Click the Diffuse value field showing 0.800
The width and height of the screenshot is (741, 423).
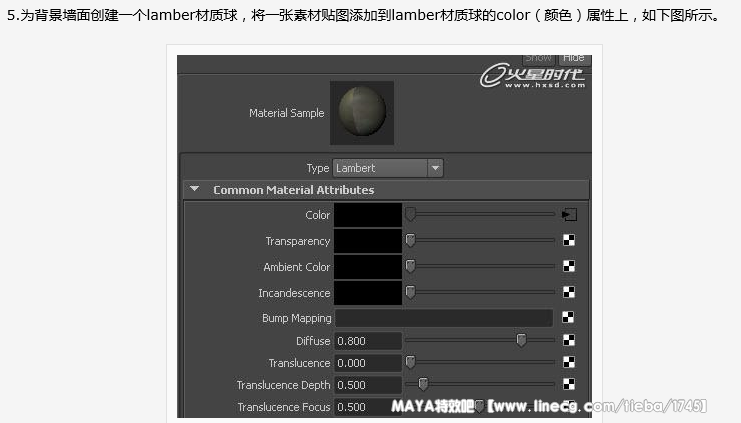pyautogui.click(x=367, y=341)
